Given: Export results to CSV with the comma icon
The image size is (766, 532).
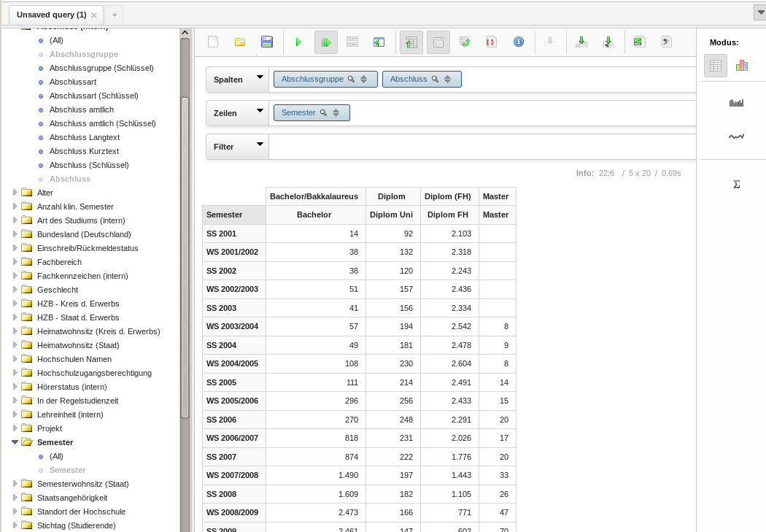Looking at the screenshot, I should click(667, 42).
